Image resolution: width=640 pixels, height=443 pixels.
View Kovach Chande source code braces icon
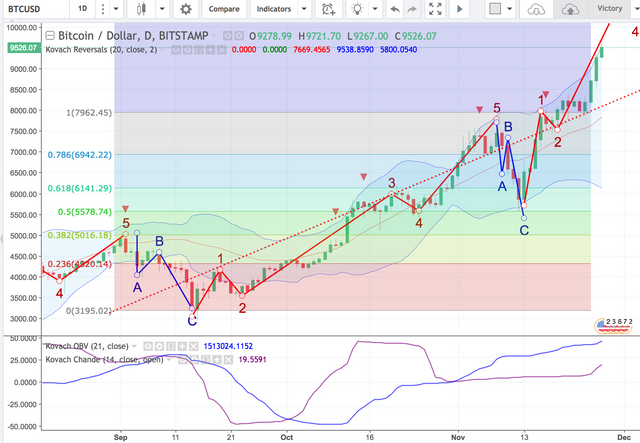[205, 360]
